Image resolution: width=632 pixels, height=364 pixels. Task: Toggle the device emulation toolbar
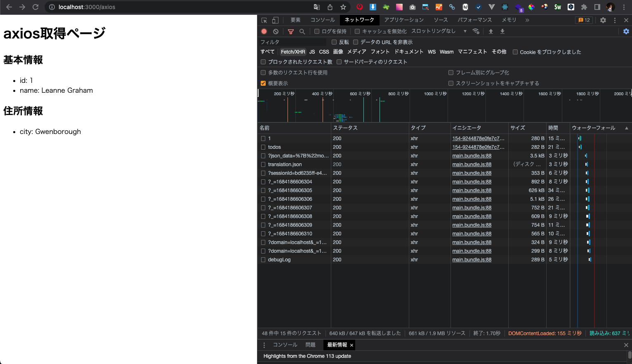coord(275,20)
